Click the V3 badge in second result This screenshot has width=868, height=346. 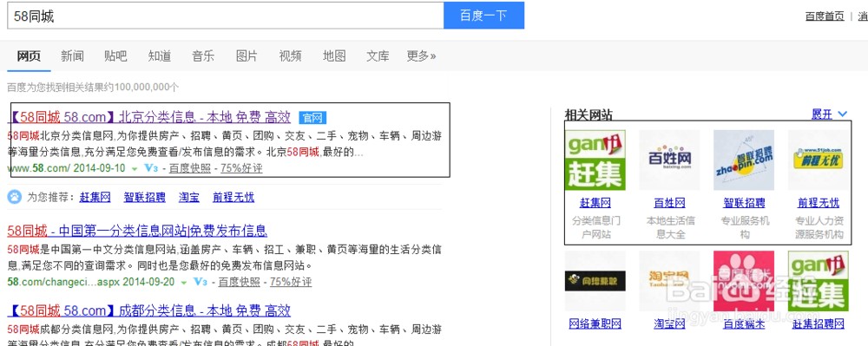point(201,282)
